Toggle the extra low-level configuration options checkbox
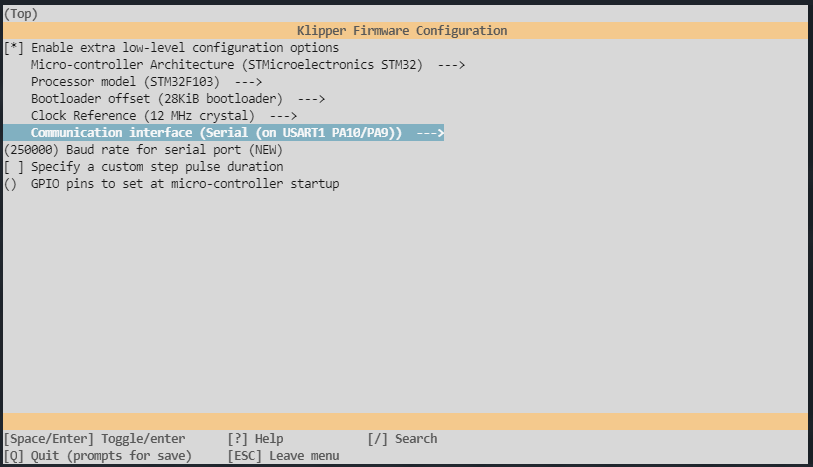 14,47
